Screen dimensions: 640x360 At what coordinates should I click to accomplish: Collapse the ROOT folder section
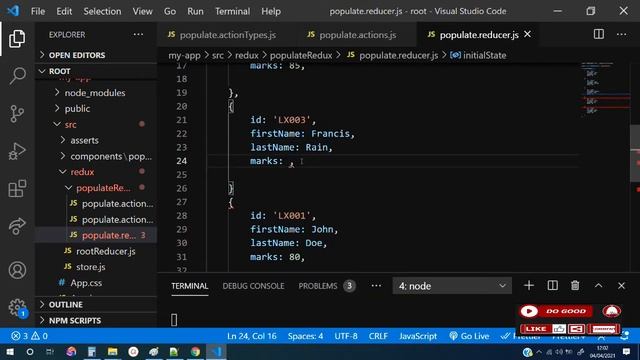coord(96,71)
